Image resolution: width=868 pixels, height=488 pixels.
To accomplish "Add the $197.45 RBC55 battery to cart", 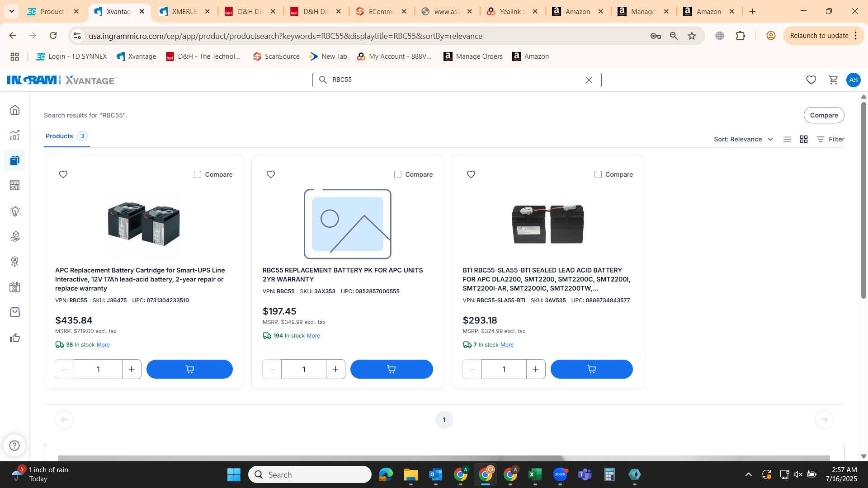I will [392, 369].
